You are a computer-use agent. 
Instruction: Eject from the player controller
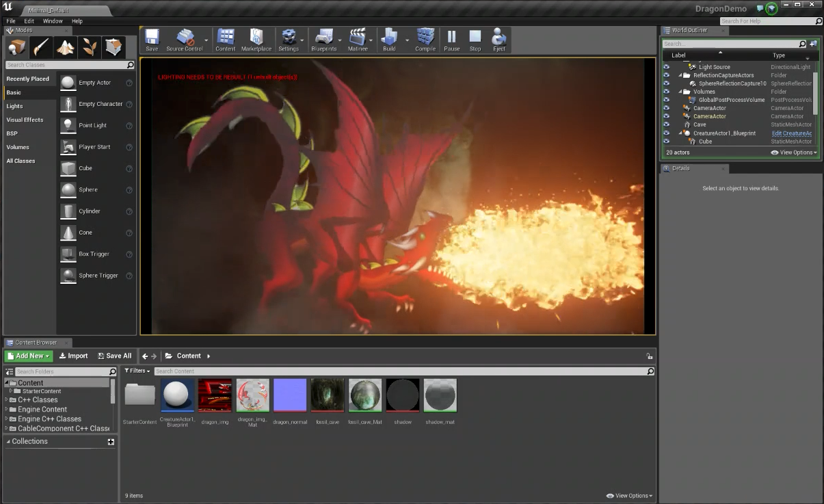[499, 40]
